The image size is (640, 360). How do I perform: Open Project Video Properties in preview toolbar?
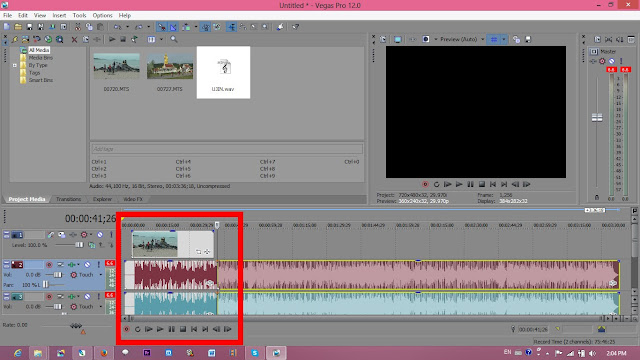383,40
